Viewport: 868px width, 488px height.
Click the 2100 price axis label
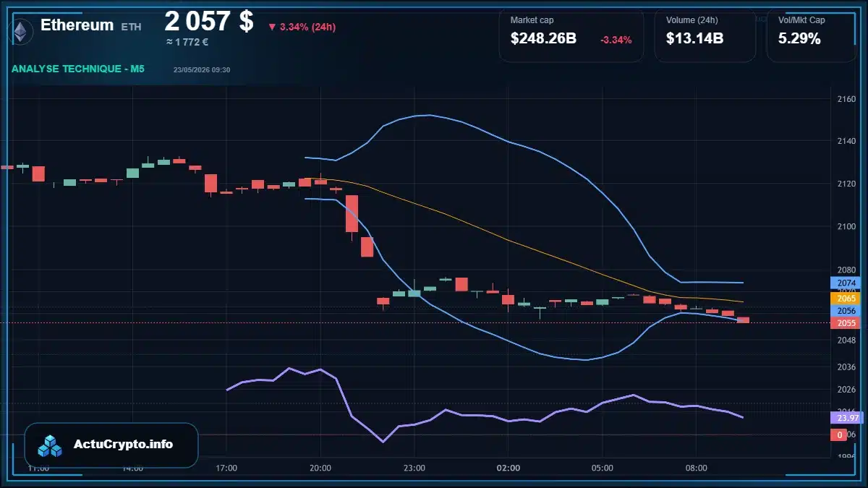846,227
